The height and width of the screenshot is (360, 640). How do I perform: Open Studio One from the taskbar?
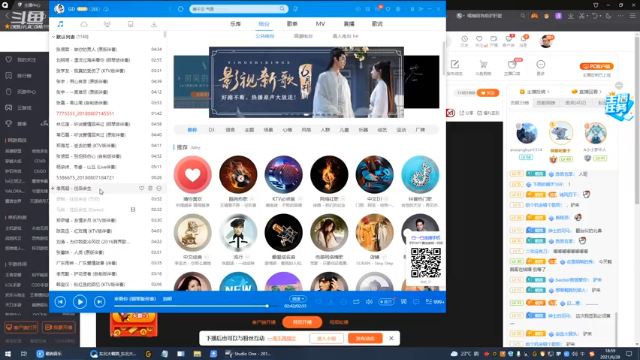(247, 354)
